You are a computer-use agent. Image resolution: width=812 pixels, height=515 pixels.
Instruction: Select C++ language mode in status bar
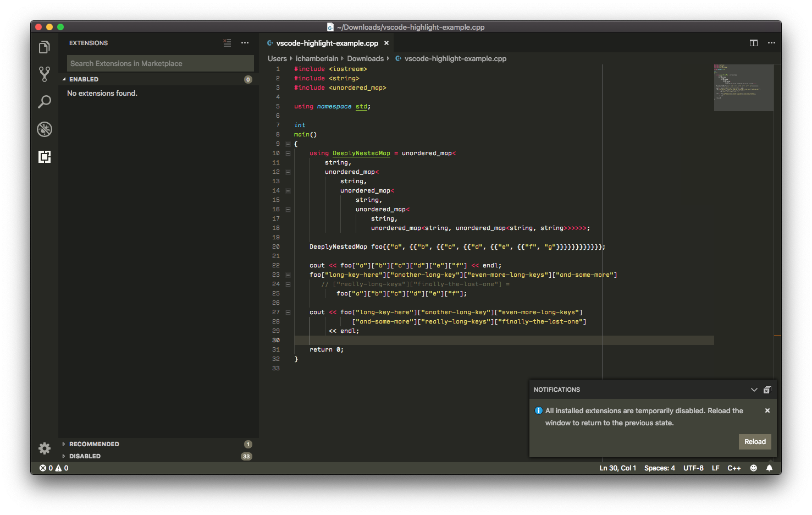click(734, 468)
